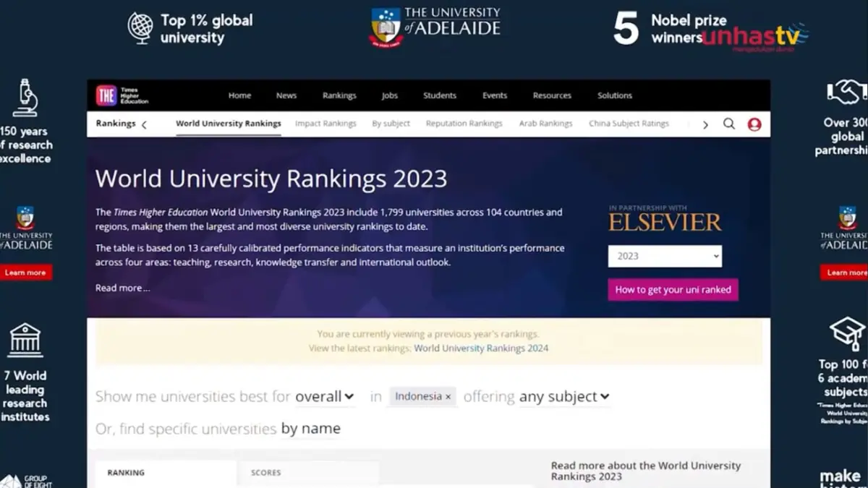This screenshot has width=868, height=488.
Task: Switch to the SCORES table tab
Action: coord(309,473)
